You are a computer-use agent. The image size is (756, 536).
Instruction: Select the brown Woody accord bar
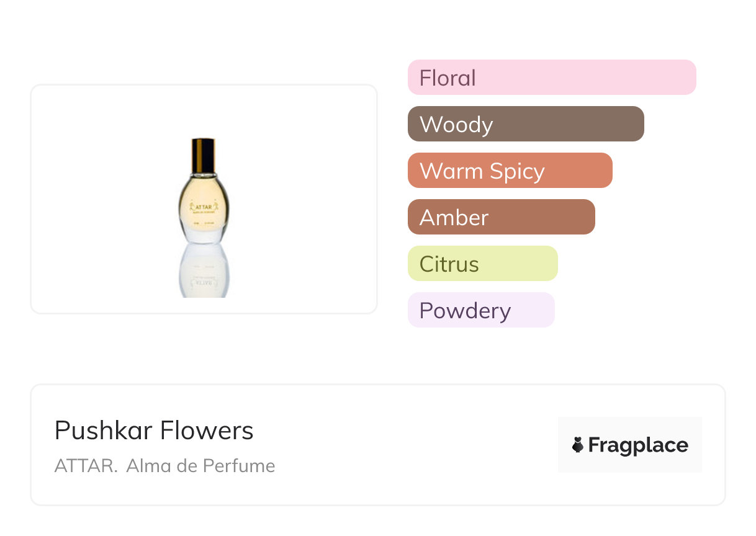pos(526,124)
